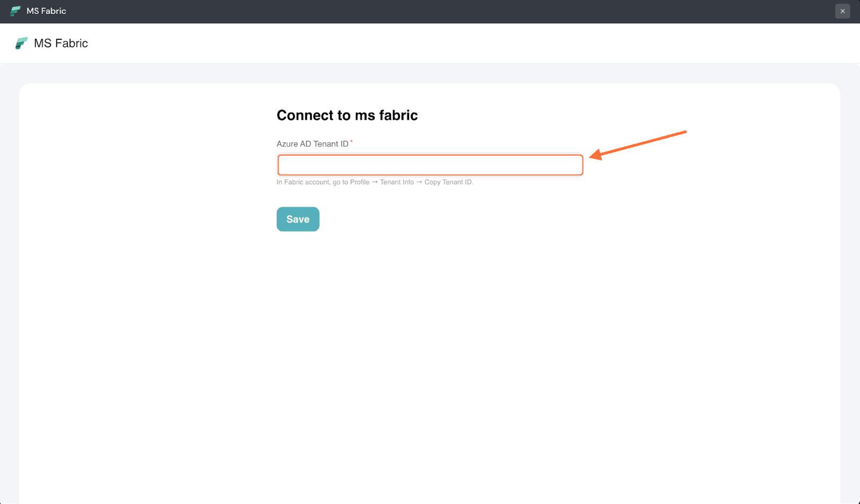
Task: Click empty area of the white form card
Action: (x=430, y=349)
